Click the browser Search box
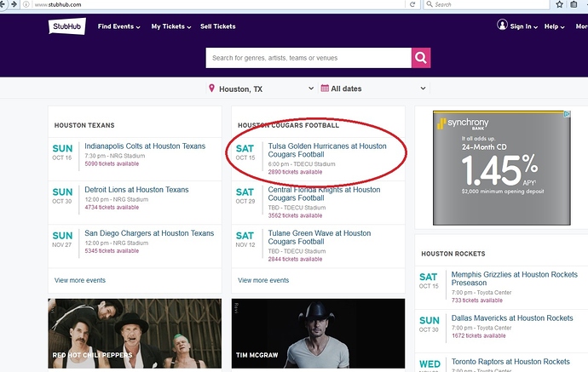The width and height of the screenshot is (588, 372). click(x=487, y=4)
